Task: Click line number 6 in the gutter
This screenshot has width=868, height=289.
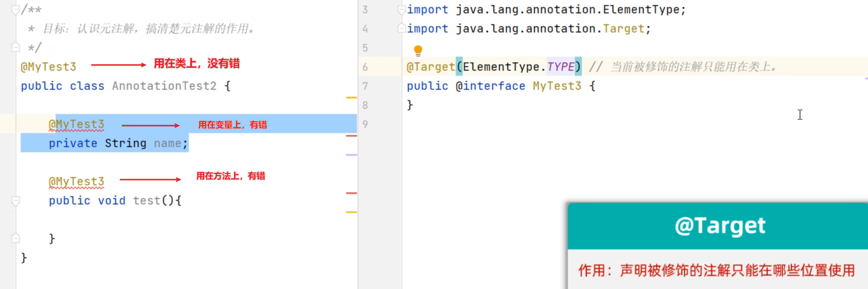Action: coord(365,67)
